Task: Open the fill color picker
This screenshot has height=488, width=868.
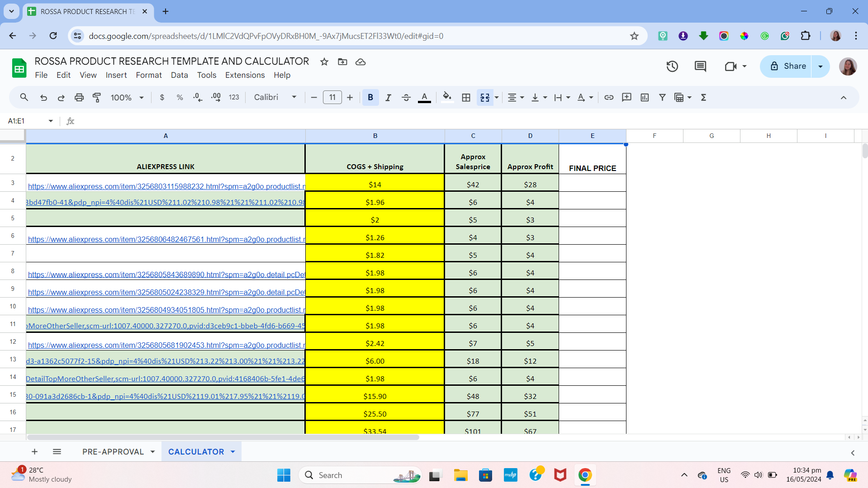Action: click(x=447, y=97)
